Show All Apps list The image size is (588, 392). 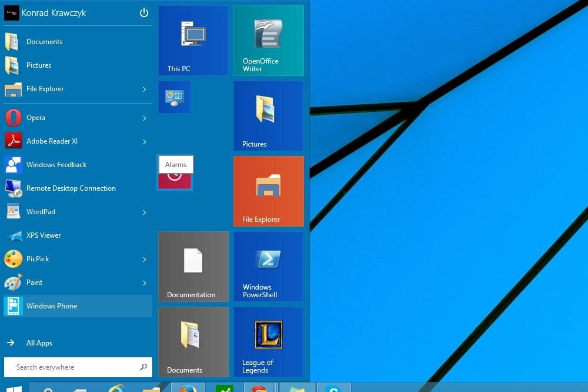click(x=39, y=343)
